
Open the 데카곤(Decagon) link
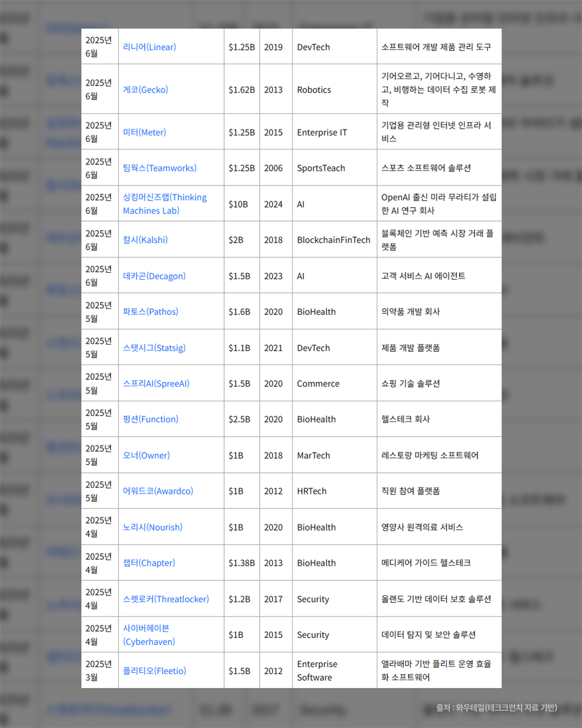point(154,276)
